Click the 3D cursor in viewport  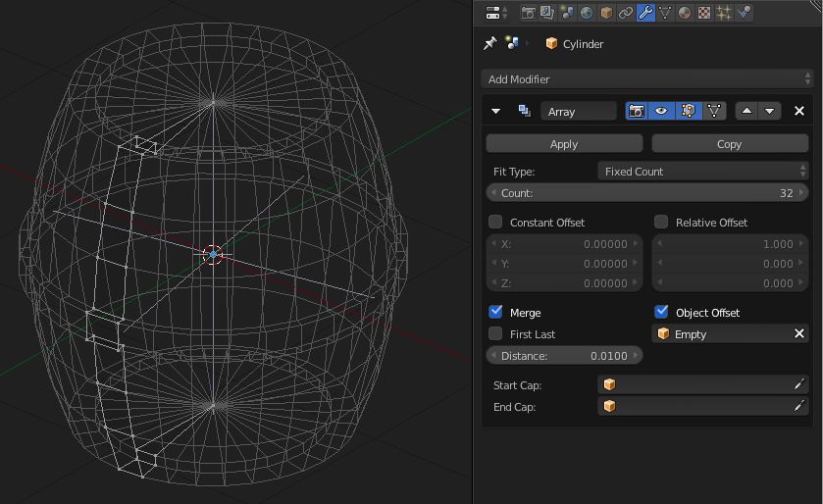(213, 254)
